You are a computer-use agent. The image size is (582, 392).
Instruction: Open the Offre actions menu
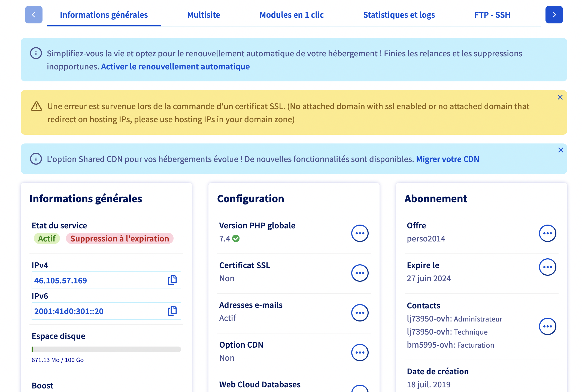[x=547, y=233]
